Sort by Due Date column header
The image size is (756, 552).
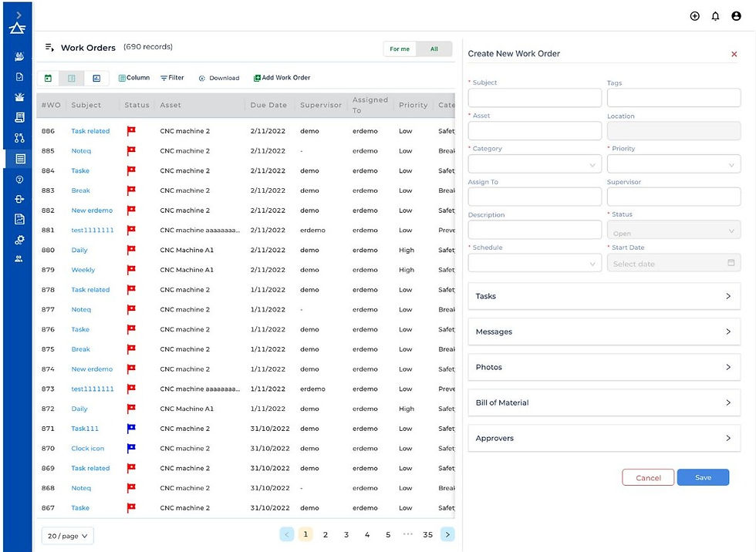click(x=268, y=105)
